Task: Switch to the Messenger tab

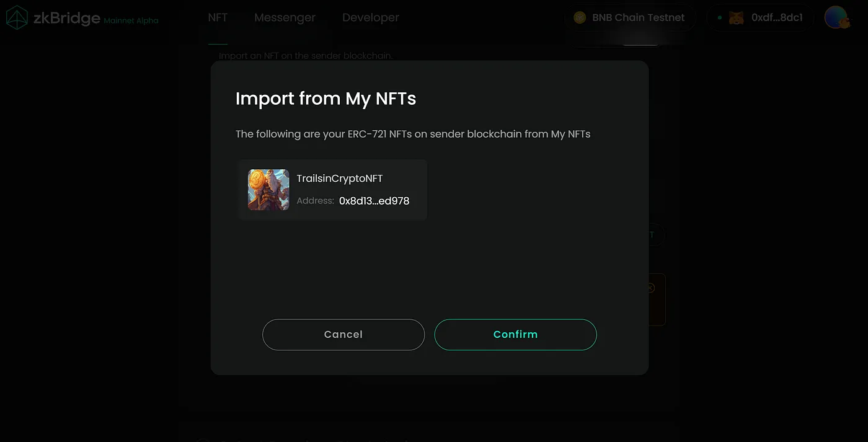Action: tap(285, 17)
